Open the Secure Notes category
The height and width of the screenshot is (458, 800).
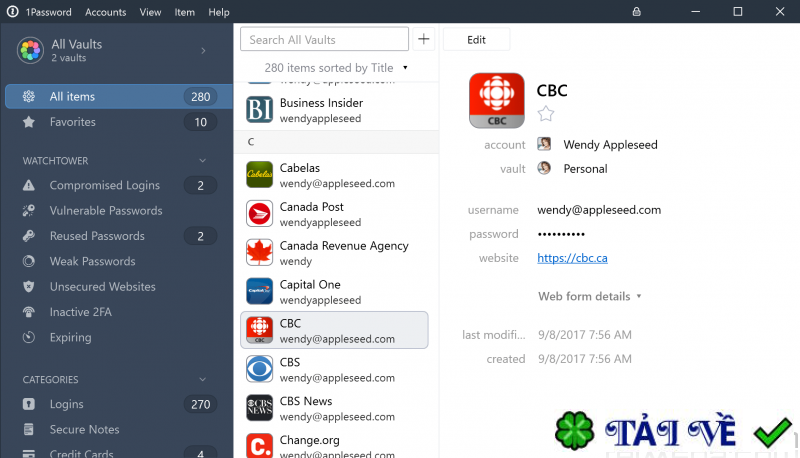point(119,429)
